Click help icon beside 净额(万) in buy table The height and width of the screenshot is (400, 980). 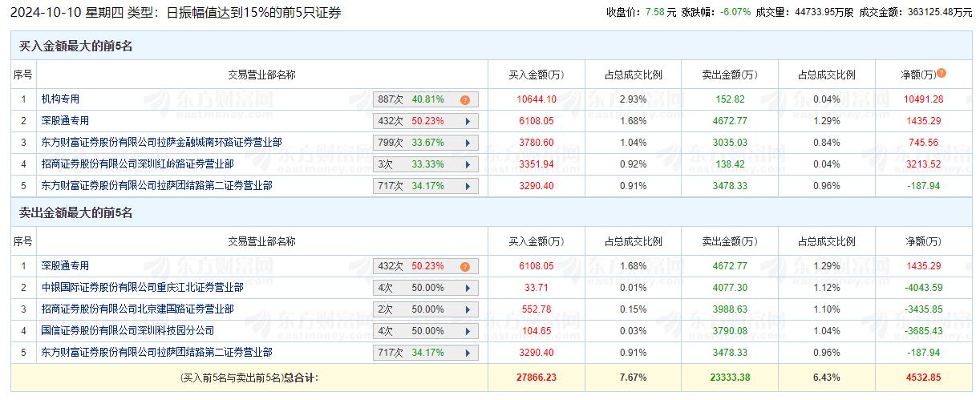click(x=942, y=73)
